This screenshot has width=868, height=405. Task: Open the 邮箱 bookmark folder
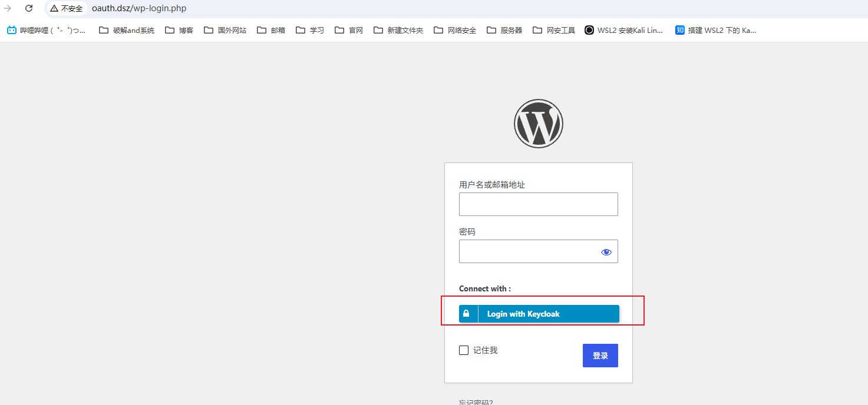[x=271, y=30]
